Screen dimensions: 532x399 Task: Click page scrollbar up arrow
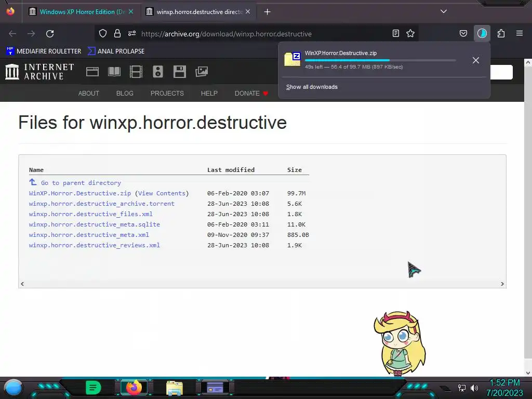point(528,62)
